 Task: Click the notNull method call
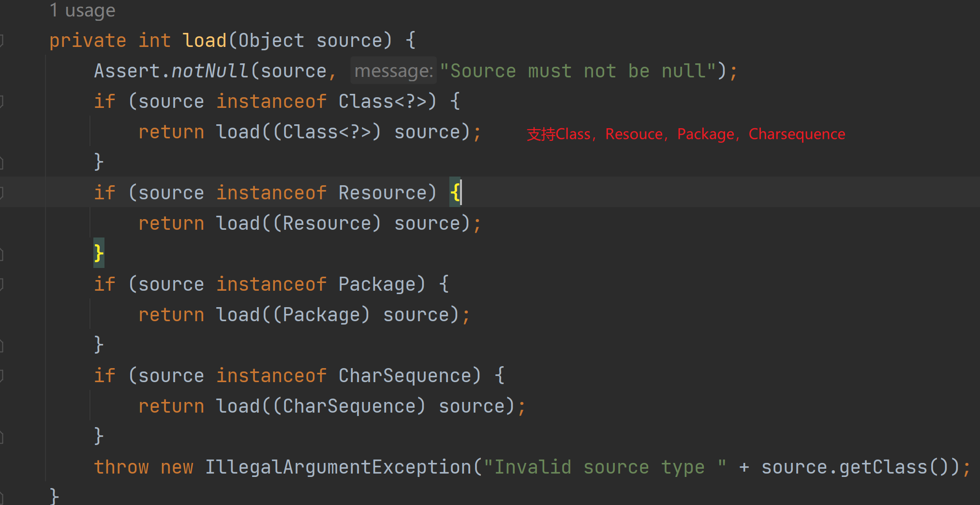tap(210, 71)
